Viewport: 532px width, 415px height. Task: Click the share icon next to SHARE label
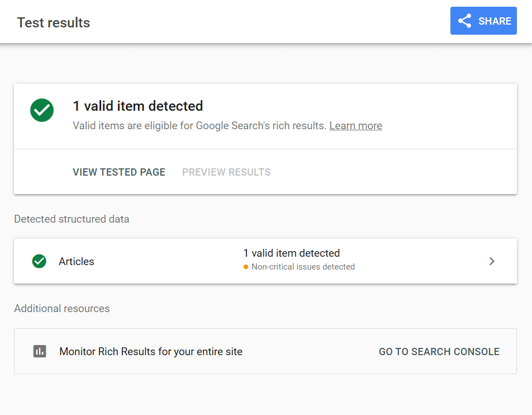point(464,21)
